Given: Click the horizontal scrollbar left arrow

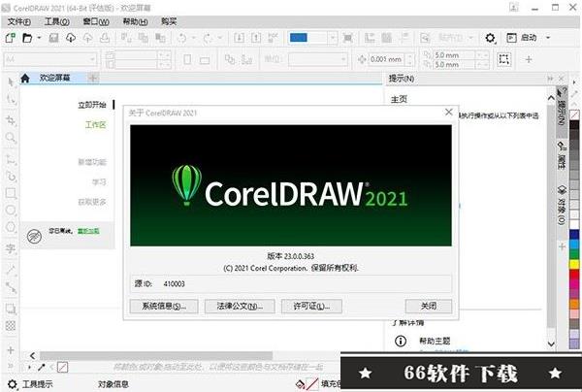Looking at the screenshot, I should click(x=33, y=356).
